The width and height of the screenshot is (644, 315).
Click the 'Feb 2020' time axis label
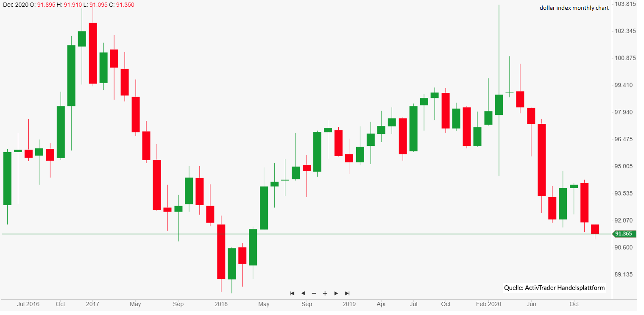(x=488, y=304)
